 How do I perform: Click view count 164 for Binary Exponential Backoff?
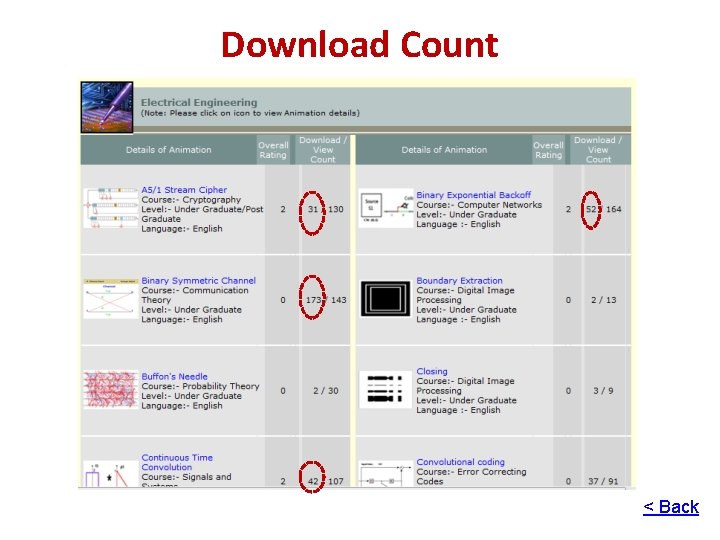[613, 209]
